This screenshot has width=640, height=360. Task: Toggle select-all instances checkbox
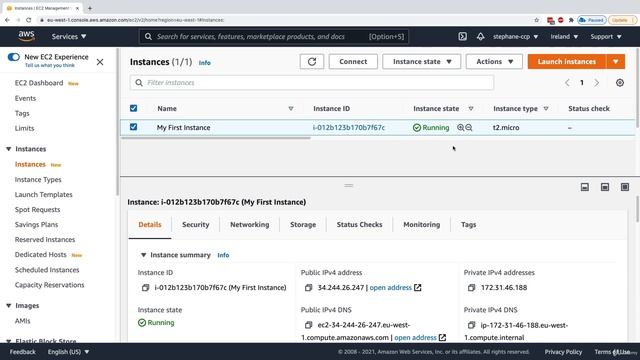pos(133,108)
